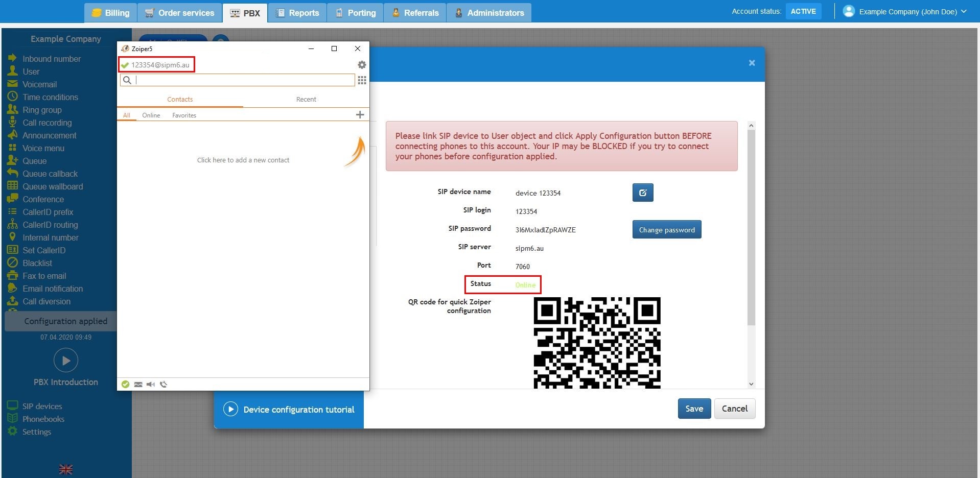The height and width of the screenshot is (478, 980).
Task: Open Zoiper settings gear icon
Action: (x=362, y=65)
